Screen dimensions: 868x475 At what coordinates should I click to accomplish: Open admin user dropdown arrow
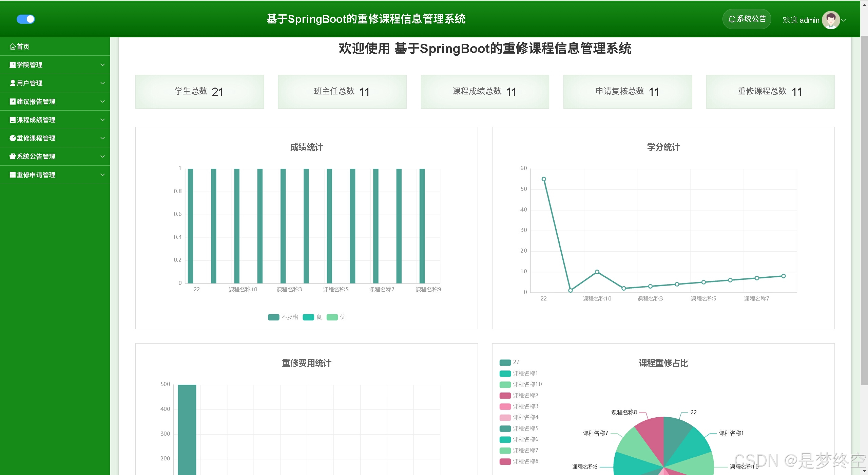(844, 20)
